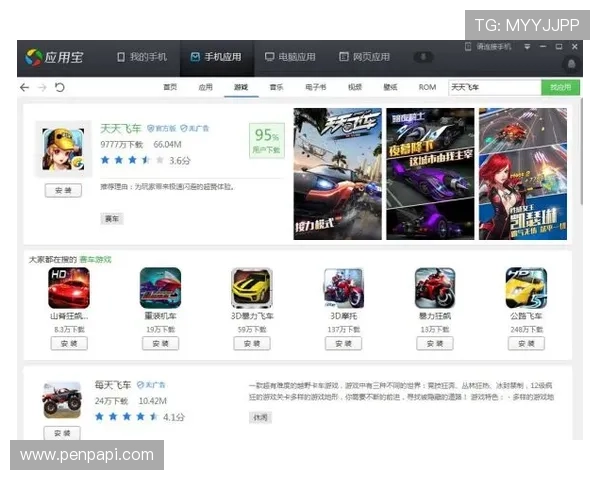Install 3D摩托 game
Screen dimensions: 600x480
coord(344,343)
